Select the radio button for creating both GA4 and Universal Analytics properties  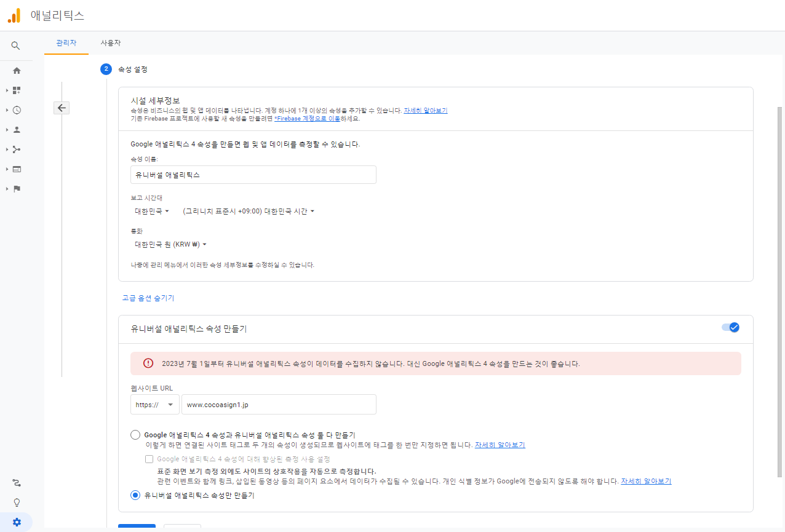(135, 434)
